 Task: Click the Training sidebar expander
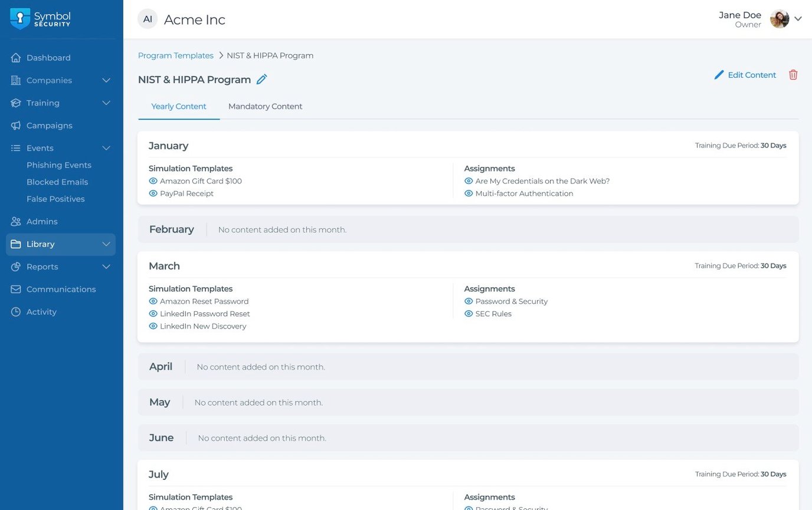[106, 103]
